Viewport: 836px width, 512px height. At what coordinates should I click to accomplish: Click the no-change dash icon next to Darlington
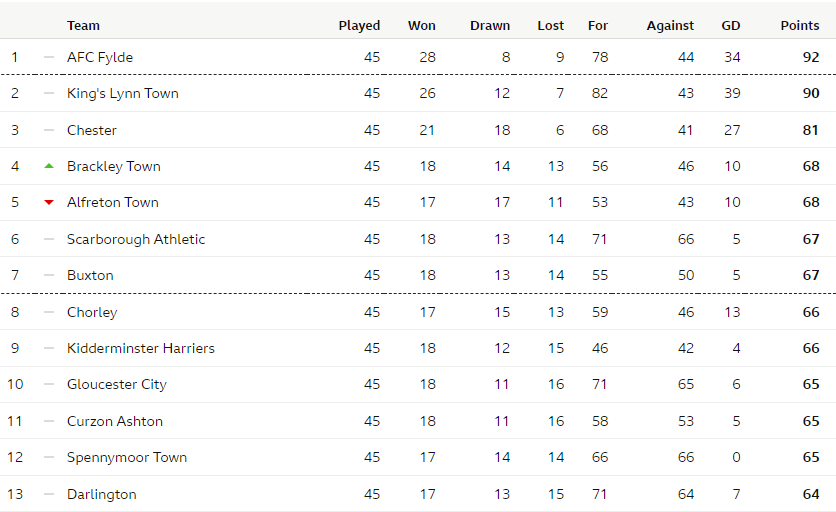click(49, 494)
